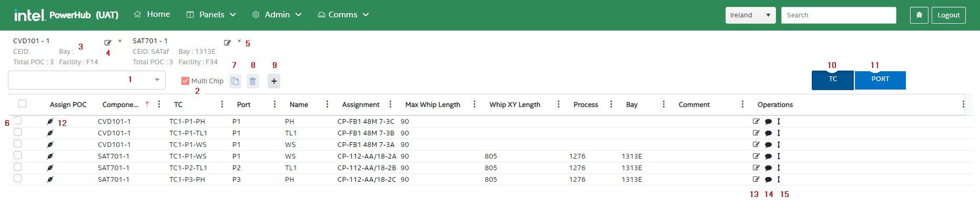The height and width of the screenshot is (216, 980).
Task: Open the Assignment column options menu
Action: [x=390, y=104]
